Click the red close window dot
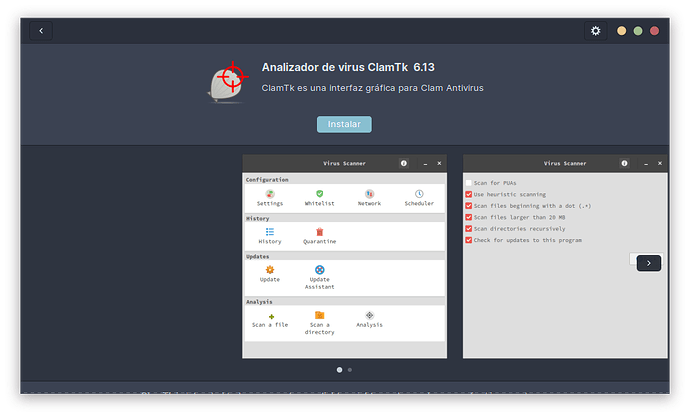The height and width of the screenshot is (416, 690). pyautogui.click(x=654, y=31)
